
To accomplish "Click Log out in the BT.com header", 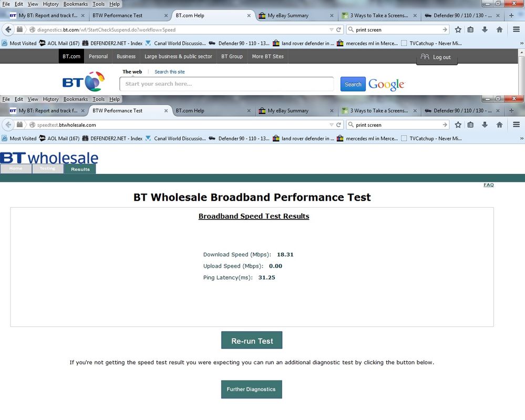I will pos(437,57).
